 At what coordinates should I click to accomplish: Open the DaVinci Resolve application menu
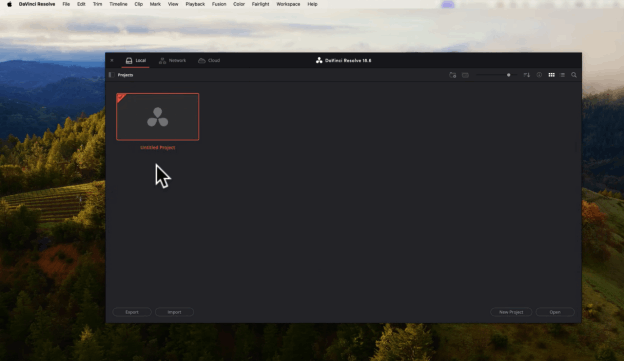pos(37,4)
